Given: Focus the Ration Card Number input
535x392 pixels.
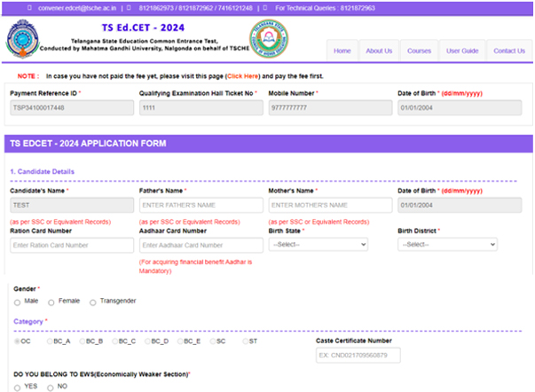Looking at the screenshot, I should (x=72, y=246).
